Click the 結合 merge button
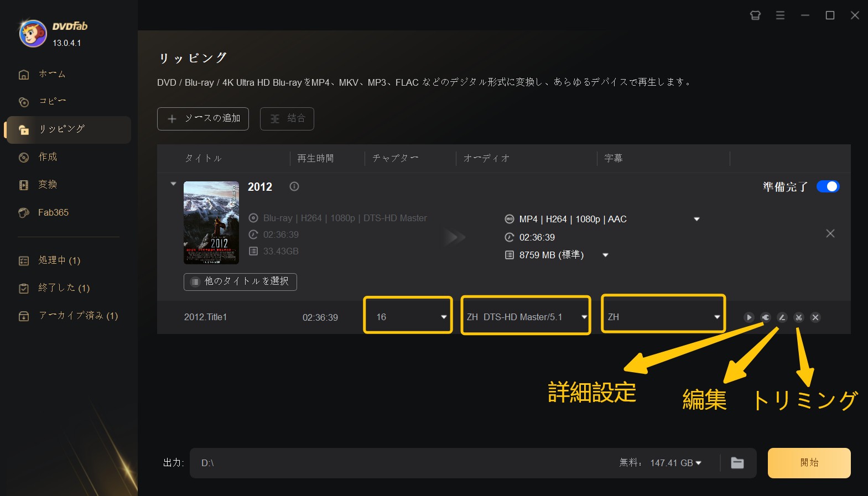This screenshot has height=496, width=868. [287, 119]
